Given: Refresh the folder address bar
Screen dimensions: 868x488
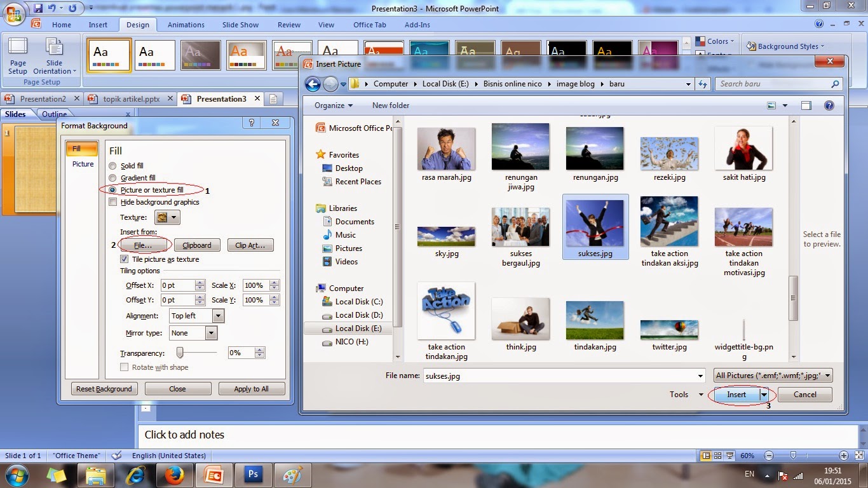Looking at the screenshot, I should tap(703, 84).
